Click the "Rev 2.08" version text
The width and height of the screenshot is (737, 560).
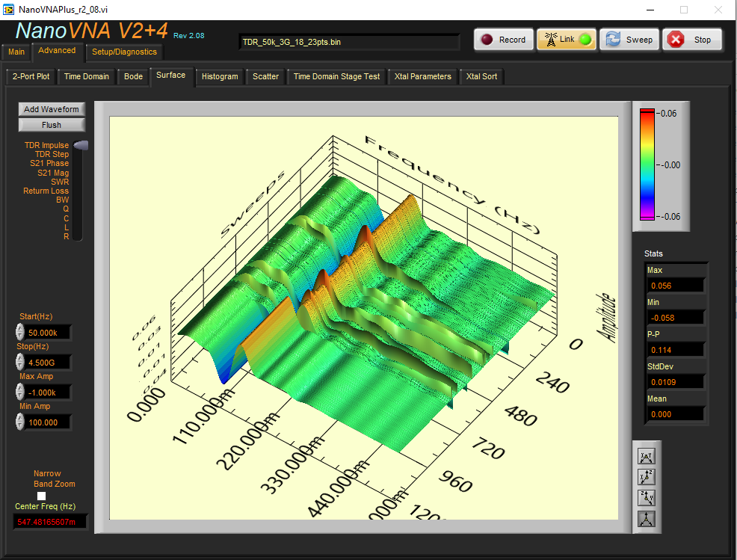(189, 36)
